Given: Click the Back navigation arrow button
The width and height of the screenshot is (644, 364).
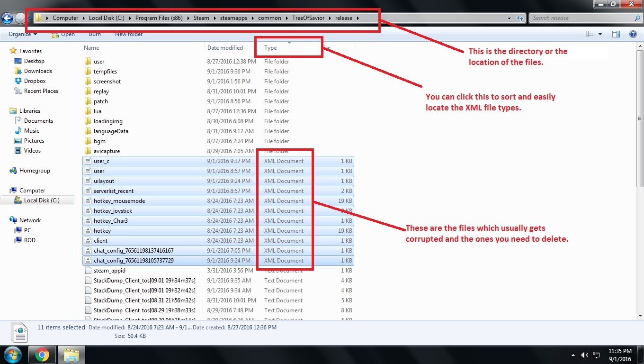Looking at the screenshot, I should [x=7, y=18].
